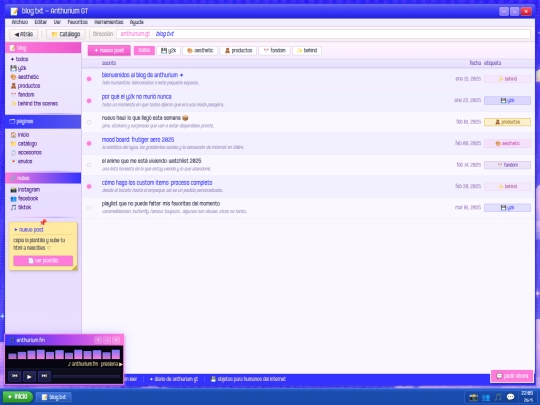Toggle read dot for custom items post

89,186
